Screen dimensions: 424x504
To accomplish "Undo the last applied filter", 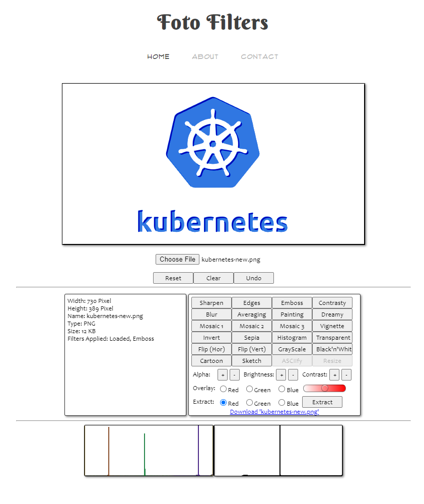I will point(254,278).
